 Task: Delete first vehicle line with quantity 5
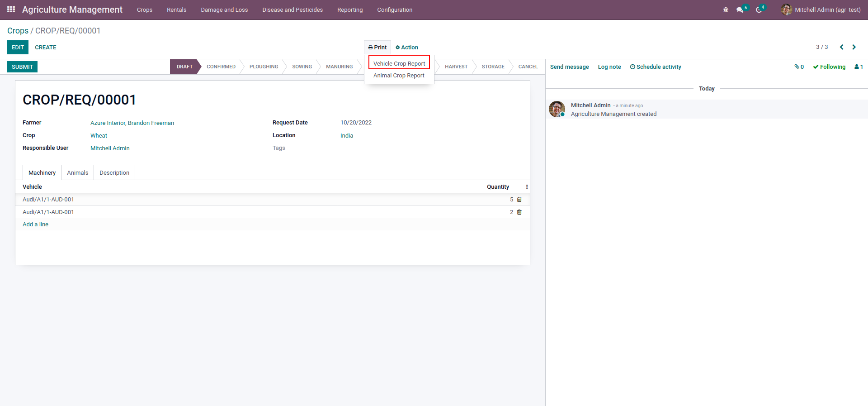(x=519, y=200)
